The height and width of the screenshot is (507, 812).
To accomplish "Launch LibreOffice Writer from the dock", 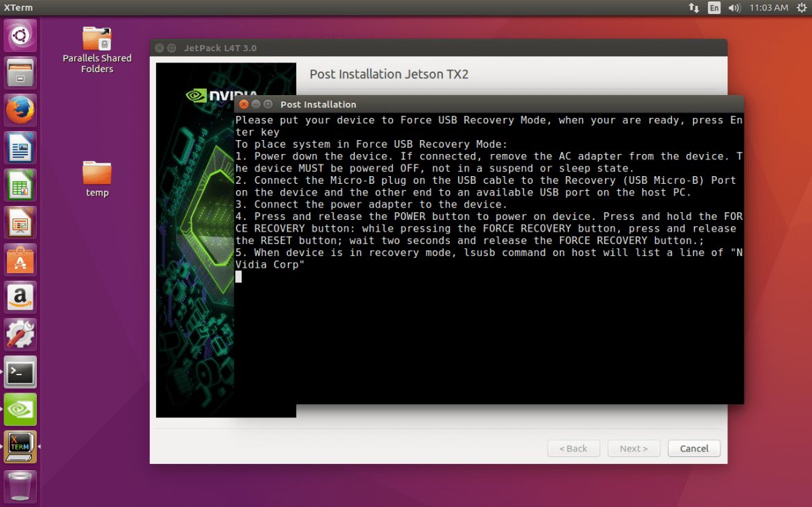I will coord(20,148).
